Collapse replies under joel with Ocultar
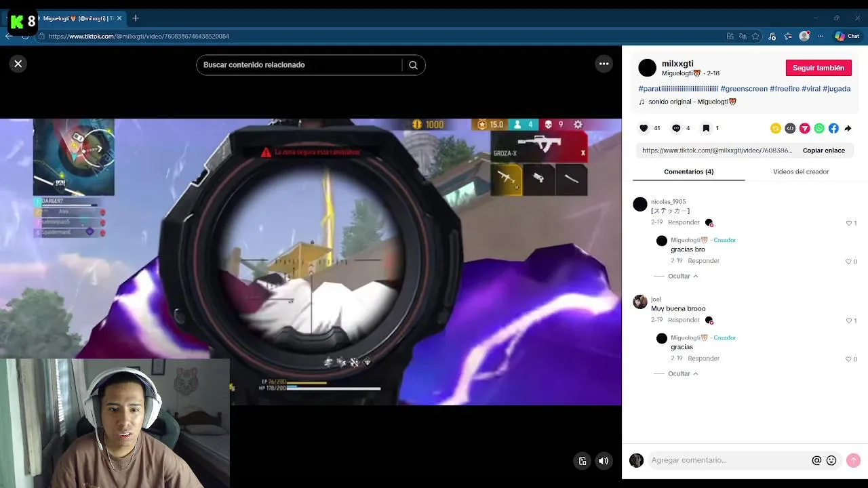 pos(682,373)
